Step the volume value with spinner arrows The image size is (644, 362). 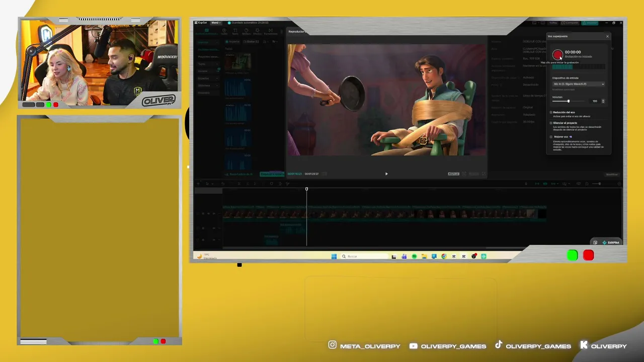coord(603,101)
